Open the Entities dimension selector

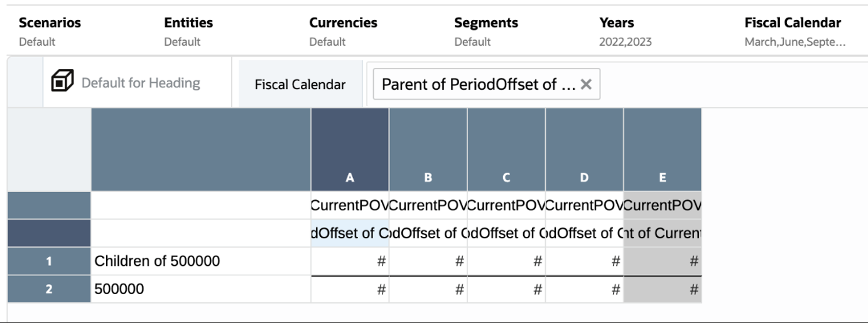[188, 31]
